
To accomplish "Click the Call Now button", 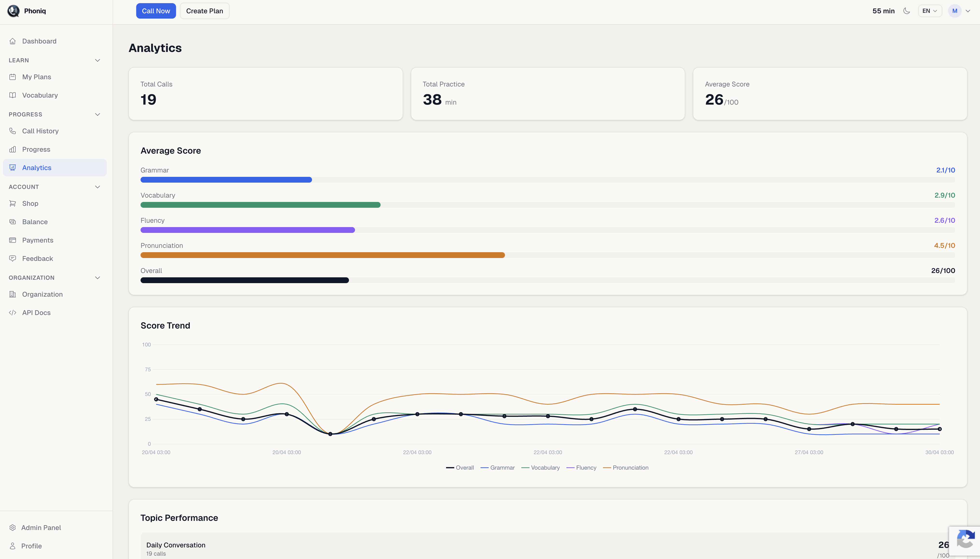I will point(156,11).
